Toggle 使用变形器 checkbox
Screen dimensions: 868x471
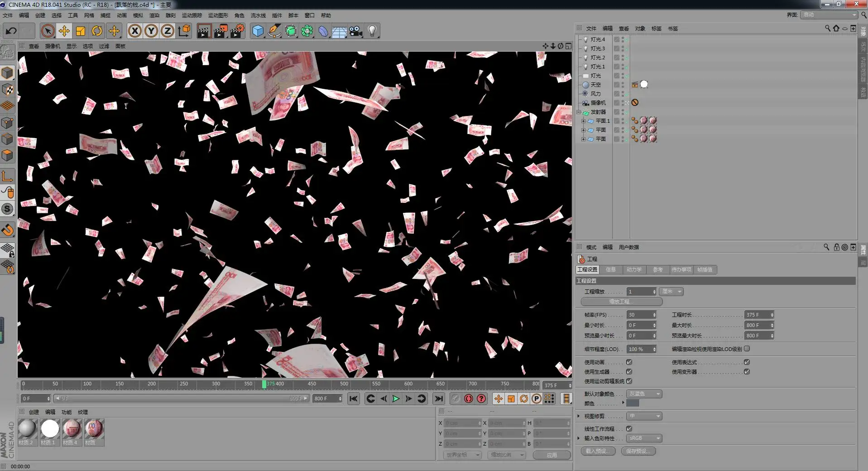(747, 372)
